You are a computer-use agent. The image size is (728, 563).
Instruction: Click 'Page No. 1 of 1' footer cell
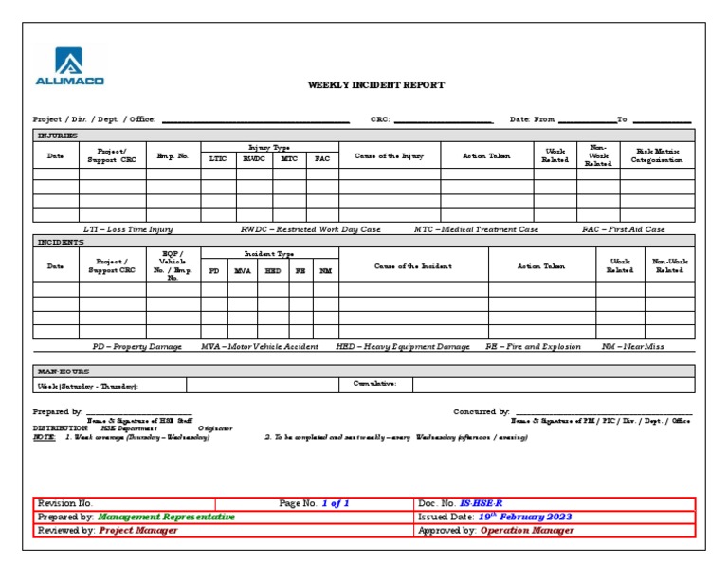315,503
